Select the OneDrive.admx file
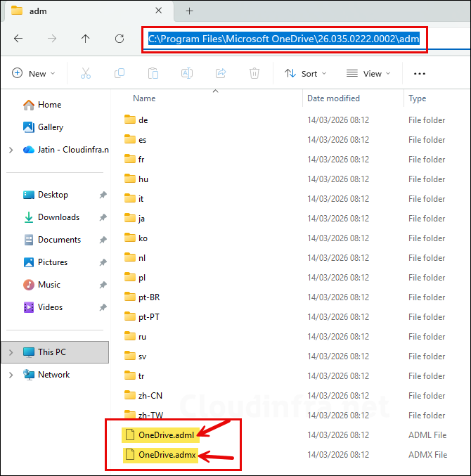 tap(160, 455)
